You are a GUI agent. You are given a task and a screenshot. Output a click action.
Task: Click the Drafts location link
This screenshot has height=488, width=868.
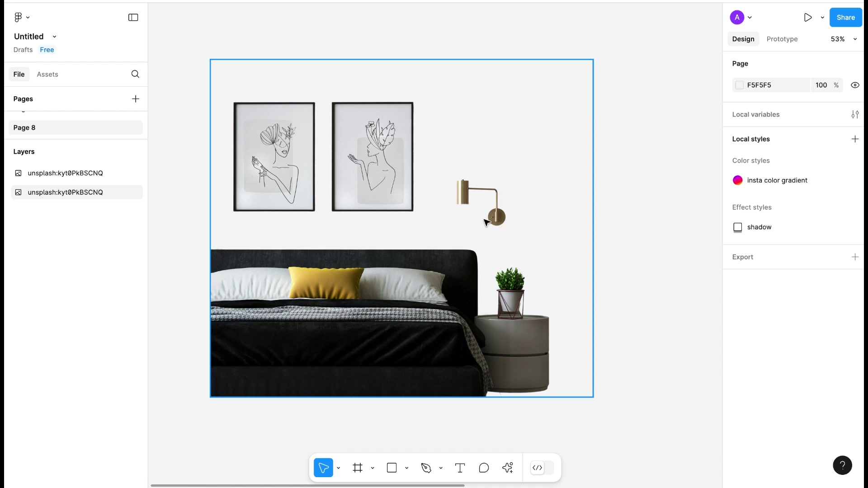pos(23,50)
